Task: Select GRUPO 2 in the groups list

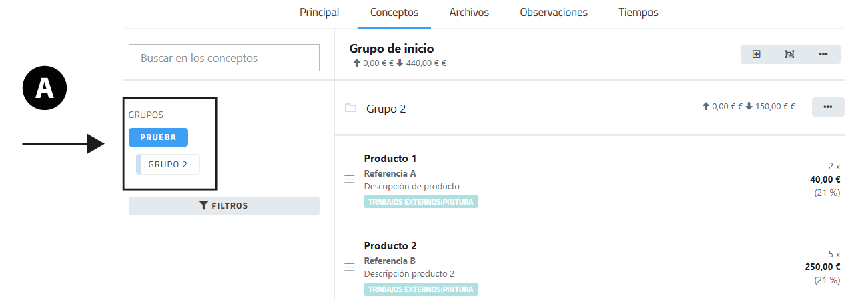Action: (x=168, y=165)
